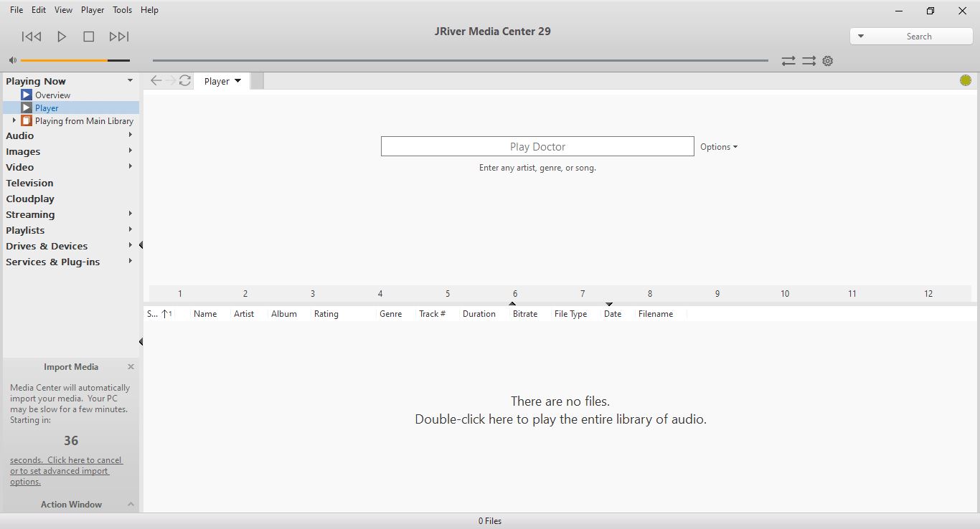Open the Tools menu
The height and width of the screenshot is (529, 980).
click(123, 10)
